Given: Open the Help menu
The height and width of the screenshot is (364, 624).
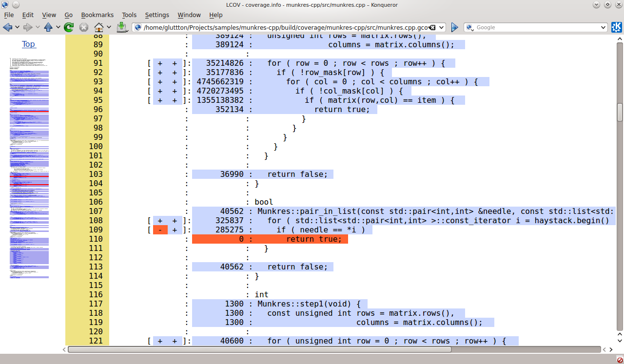Looking at the screenshot, I should tap(215, 15).
